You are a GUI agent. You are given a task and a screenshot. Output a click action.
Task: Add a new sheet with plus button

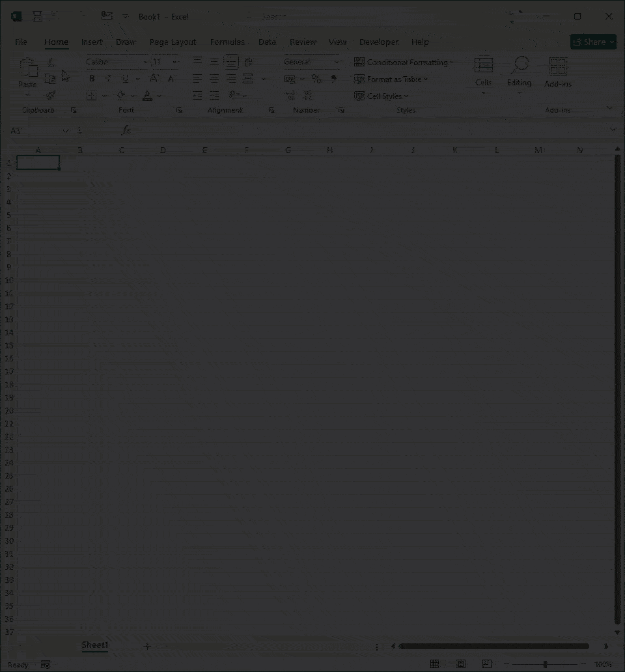coord(147,646)
